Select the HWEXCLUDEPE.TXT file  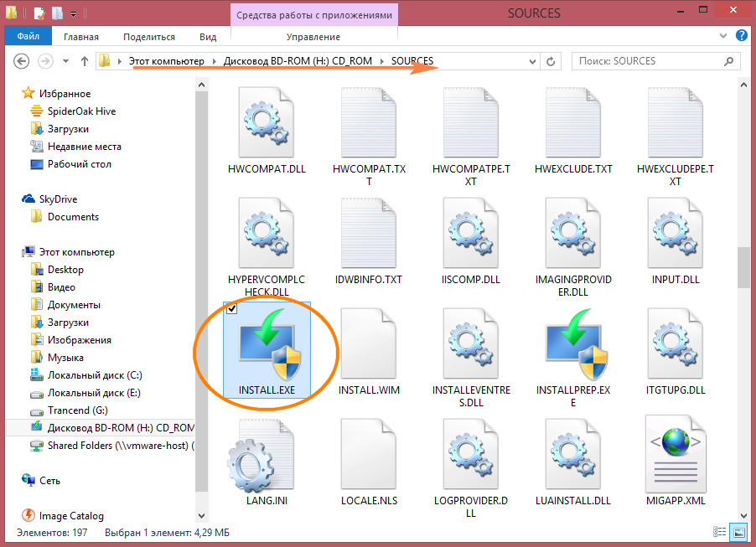point(676,122)
